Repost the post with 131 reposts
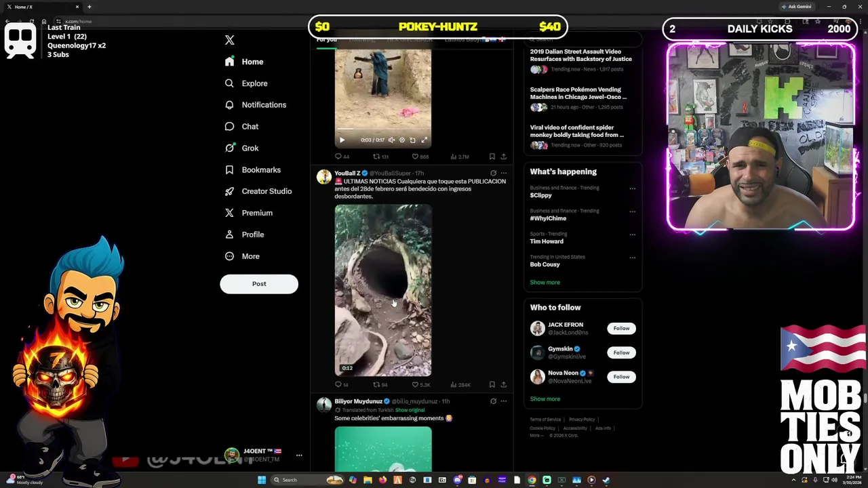 point(381,157)
